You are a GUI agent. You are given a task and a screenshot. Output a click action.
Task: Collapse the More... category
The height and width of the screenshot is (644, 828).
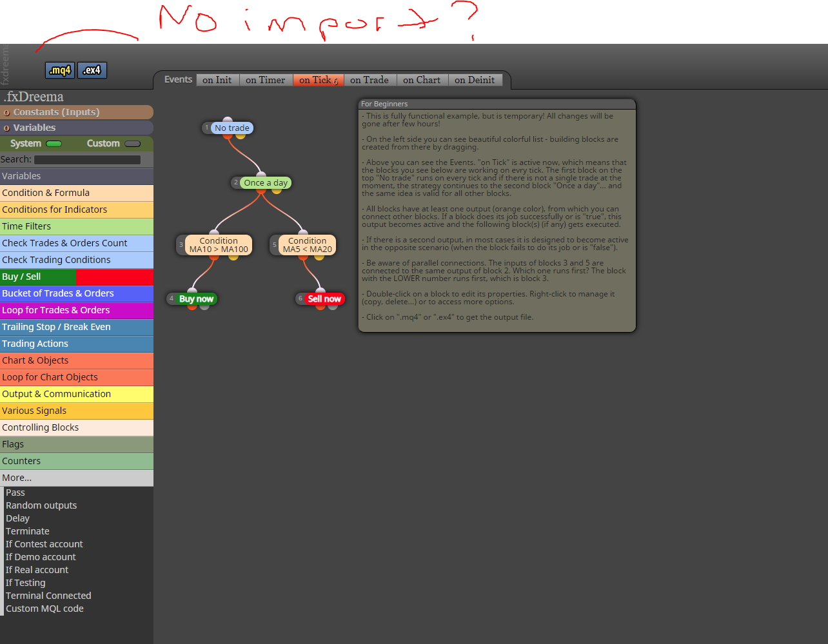tap(77, 478)
